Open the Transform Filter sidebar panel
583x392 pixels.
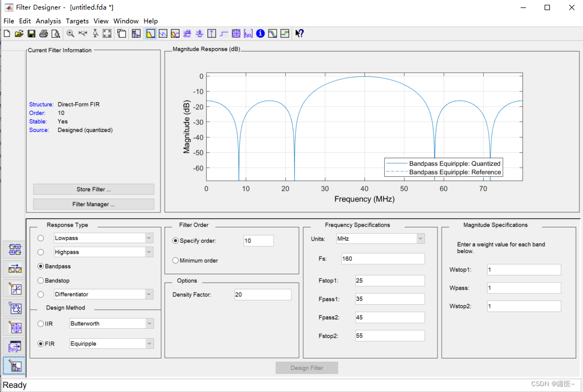click(15, 269)
